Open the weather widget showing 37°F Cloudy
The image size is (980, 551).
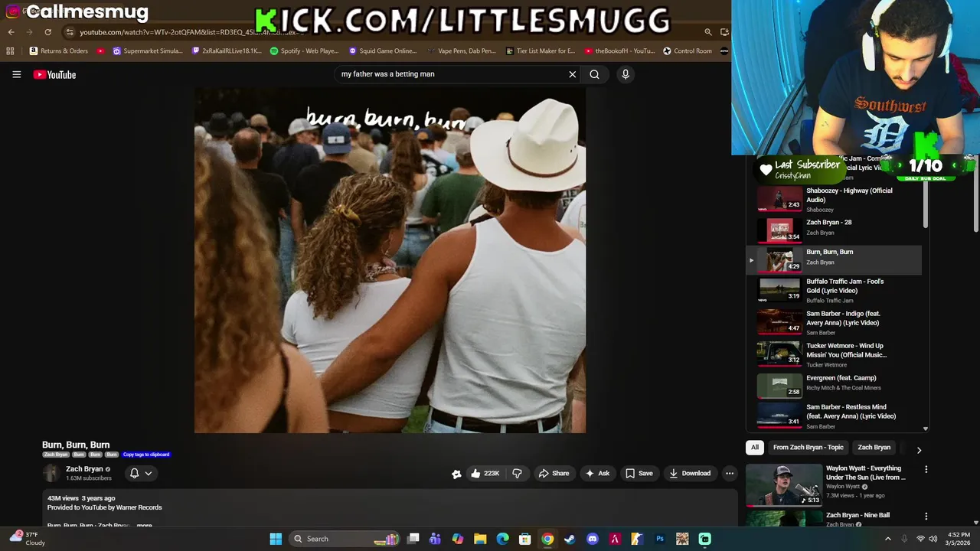click(28, 539)
